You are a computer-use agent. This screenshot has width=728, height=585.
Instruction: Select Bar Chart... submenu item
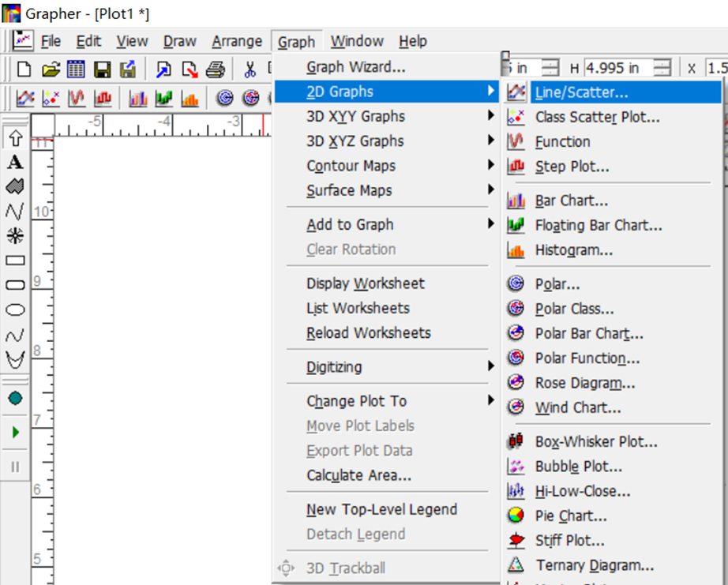(x=613, y=201)
